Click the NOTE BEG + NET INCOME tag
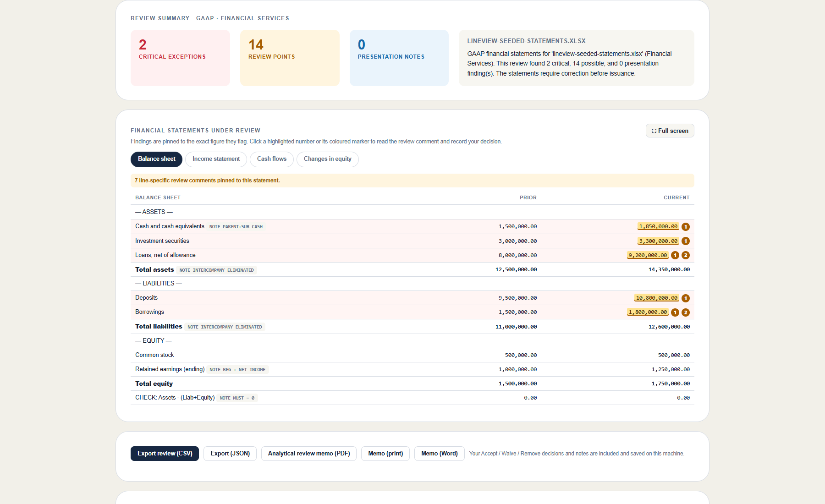The width and height of the screenshot is (825, 504). [237, 370]
